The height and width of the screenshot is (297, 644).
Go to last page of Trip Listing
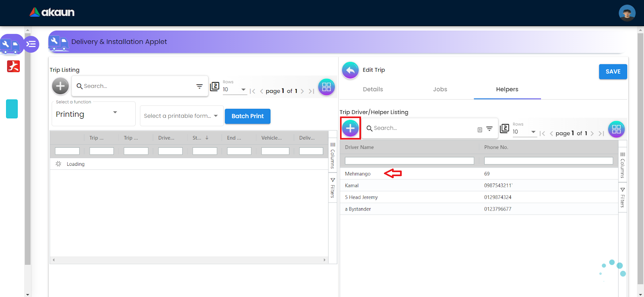(x=311, y=91)
